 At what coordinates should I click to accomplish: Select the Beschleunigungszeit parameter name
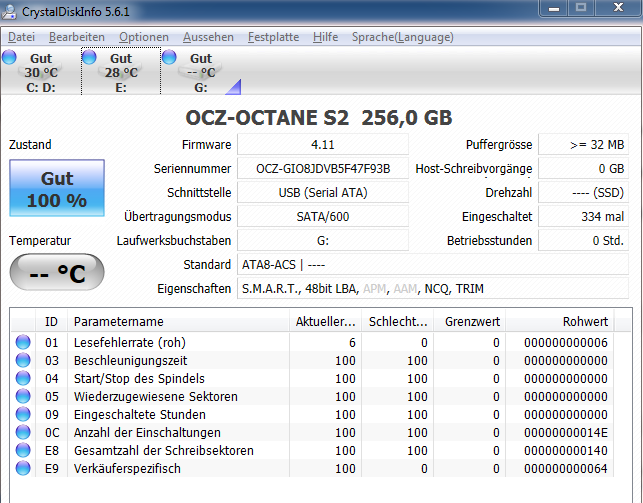pos(130,360)
